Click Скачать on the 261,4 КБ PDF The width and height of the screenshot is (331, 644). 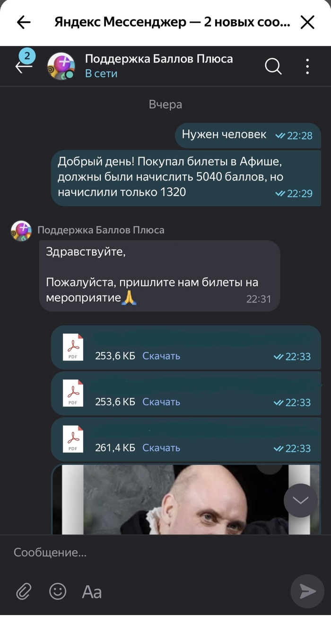pos(161,448)
